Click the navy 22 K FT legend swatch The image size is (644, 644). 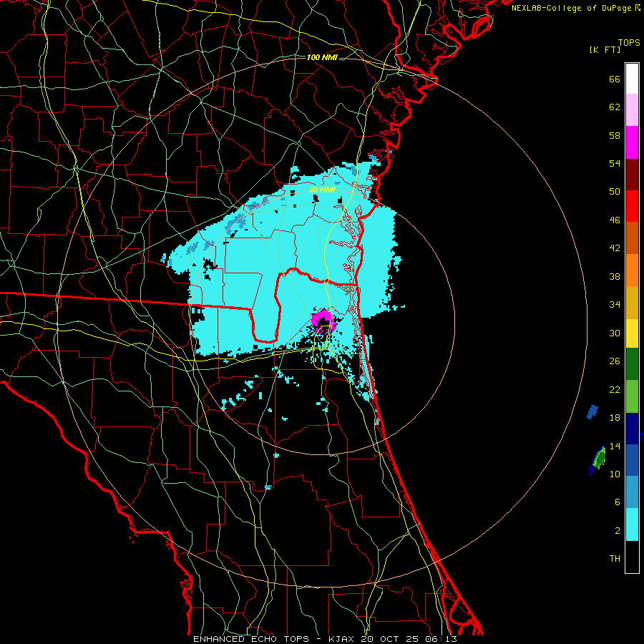pos(632,429)
